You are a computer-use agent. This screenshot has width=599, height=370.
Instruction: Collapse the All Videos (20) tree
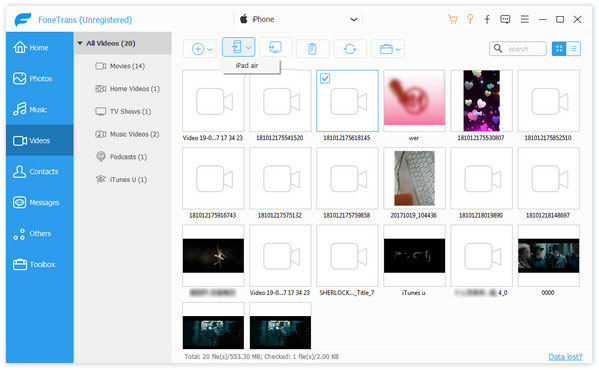click(x=80, y=43)
